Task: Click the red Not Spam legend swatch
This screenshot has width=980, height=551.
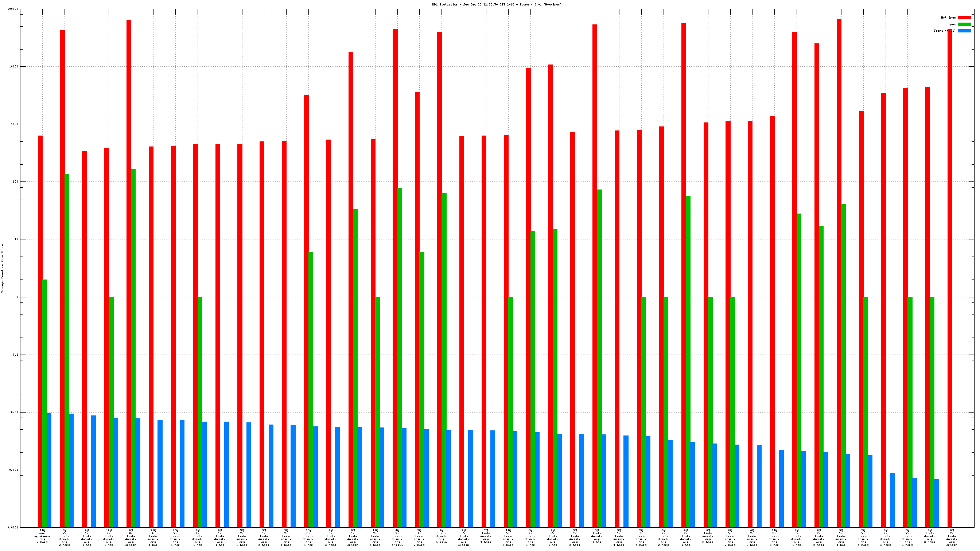Action: point(964,17)
